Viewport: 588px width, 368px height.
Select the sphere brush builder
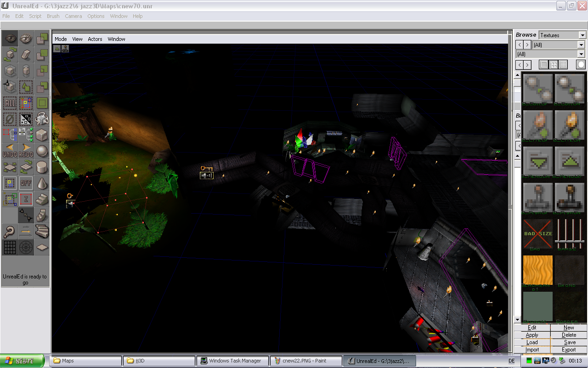click(x=42, y=151)
